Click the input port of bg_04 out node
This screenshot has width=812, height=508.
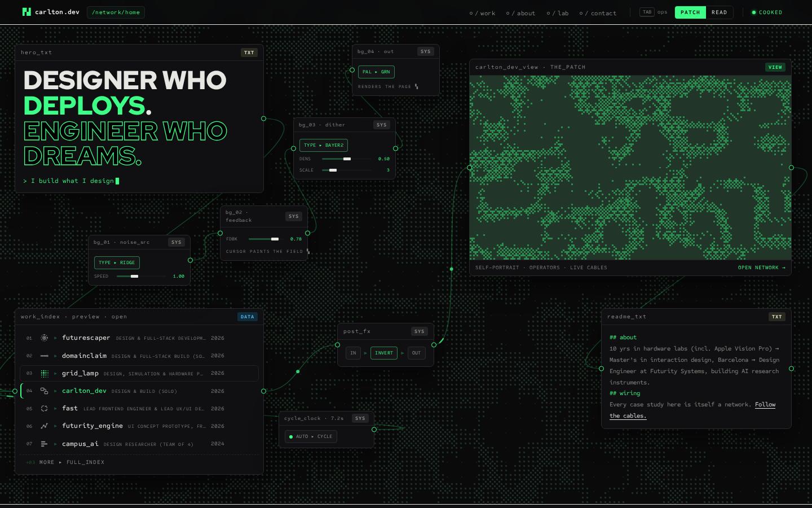coord(352,70)
